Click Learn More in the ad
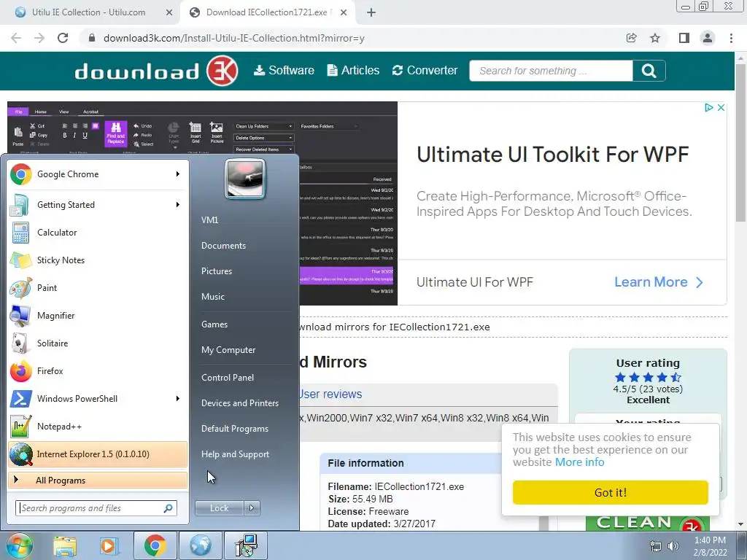This screenshot has height=560, width=747. pos(659,282)
